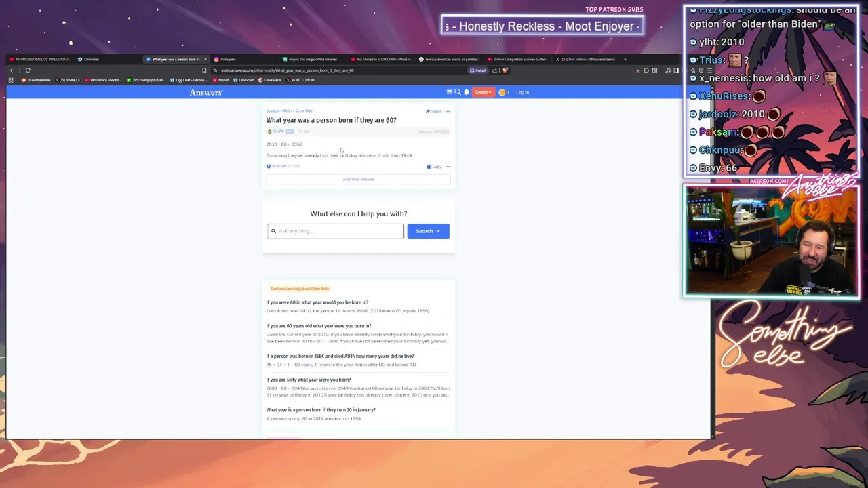Viewport: 868px width, 488px height.
Task: Click the browser back arrow
Action: pyautogui.click(x=11, y=70)
